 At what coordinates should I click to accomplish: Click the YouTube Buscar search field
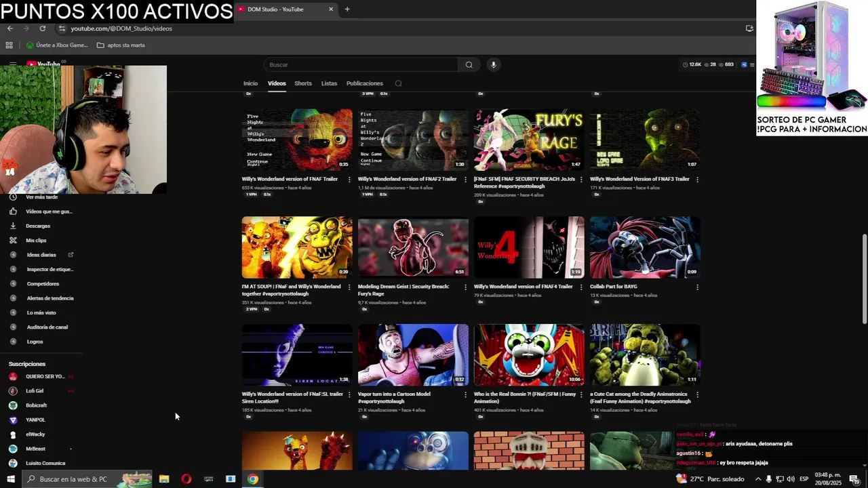(x=361, y=64)
